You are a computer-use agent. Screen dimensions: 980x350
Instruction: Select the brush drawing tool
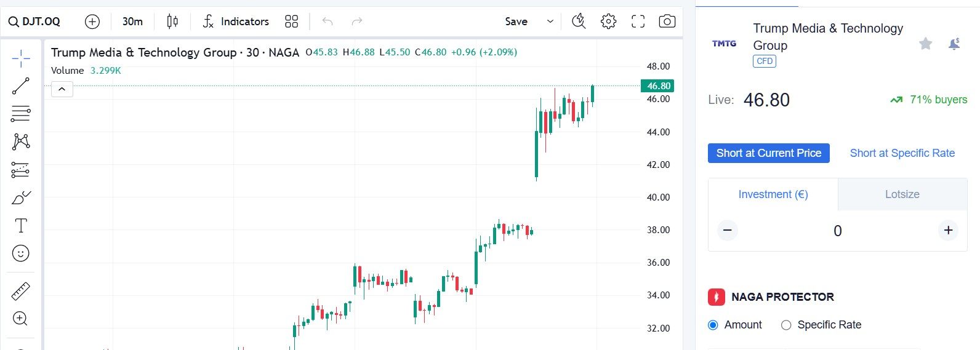pyautogui.click(x=20, y=198)
